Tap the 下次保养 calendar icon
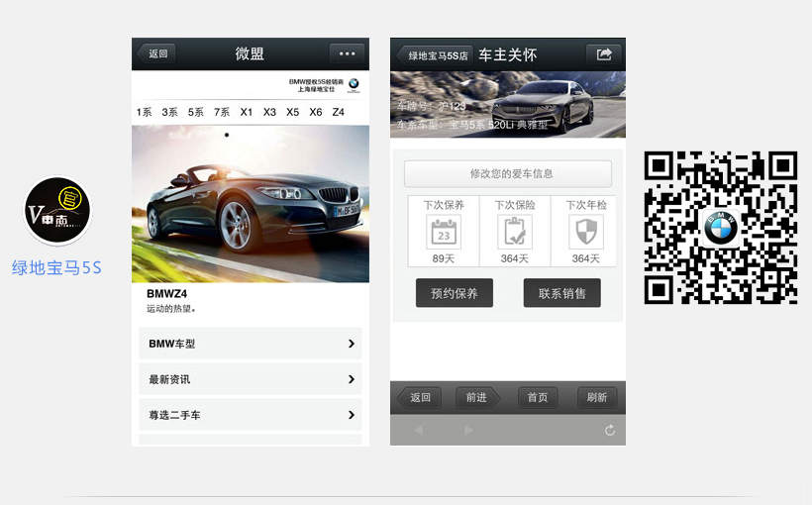Screen dimensions: 812x505 tap(444, 233)
